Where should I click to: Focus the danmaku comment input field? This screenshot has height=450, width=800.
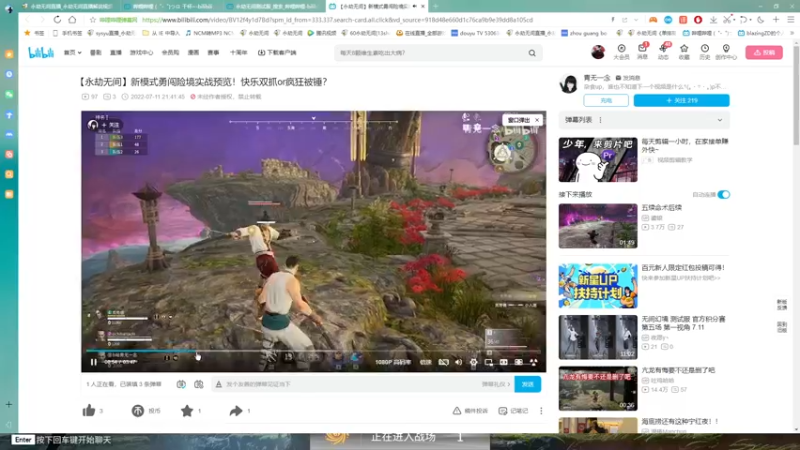pyautogui.click(x=352, y=384)
